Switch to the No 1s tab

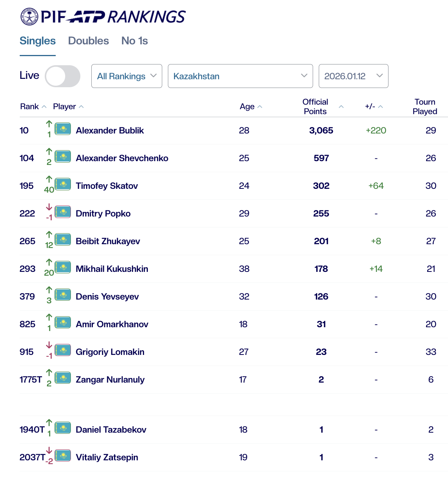click(x=135, y=41)
